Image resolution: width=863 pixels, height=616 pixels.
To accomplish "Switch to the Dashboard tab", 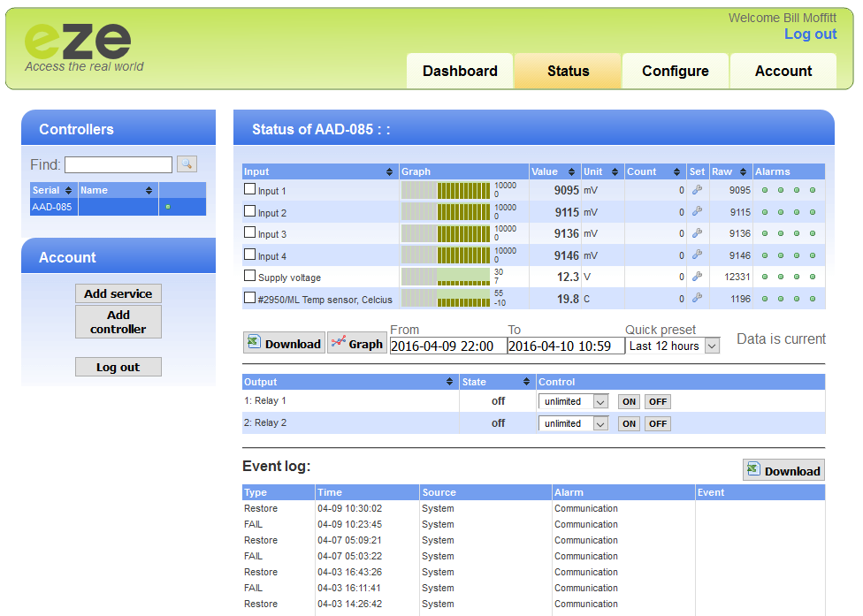I will click(460, 72).
